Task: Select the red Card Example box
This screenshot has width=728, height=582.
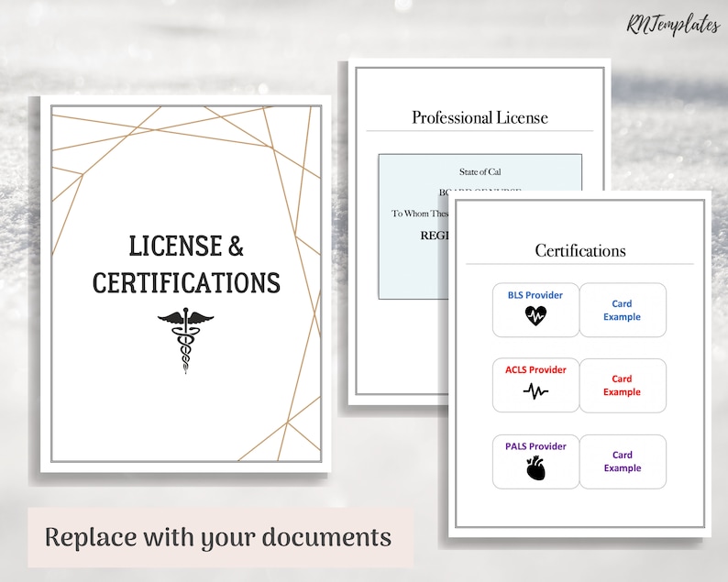Action: coord(623,385)
